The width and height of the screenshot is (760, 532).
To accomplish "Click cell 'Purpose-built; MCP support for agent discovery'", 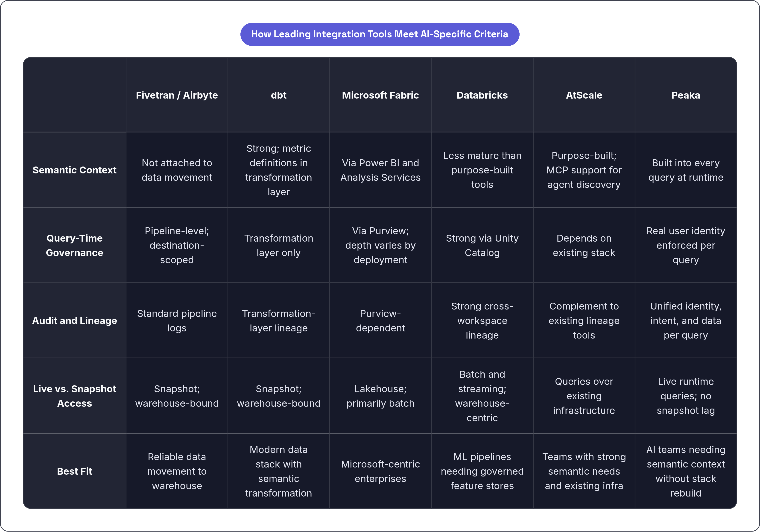I will tap(584, 170).
